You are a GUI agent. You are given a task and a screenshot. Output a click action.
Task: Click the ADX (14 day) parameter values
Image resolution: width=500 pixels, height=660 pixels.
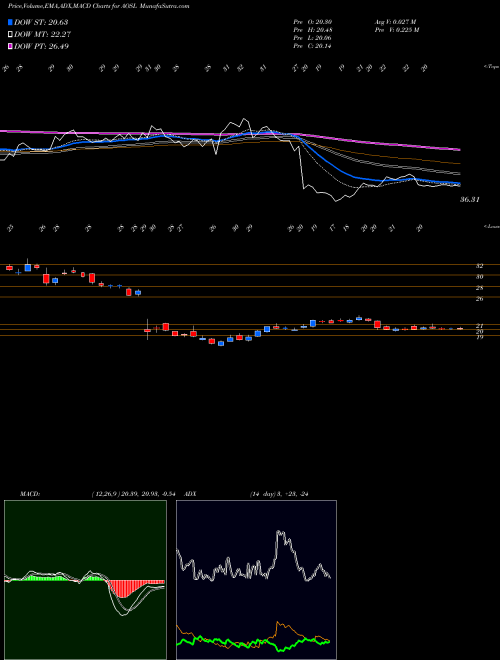coord(279,494)
